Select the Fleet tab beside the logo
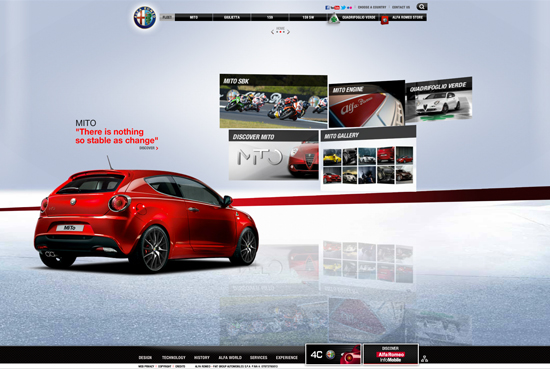550x369 pixels. pos(167,17)
